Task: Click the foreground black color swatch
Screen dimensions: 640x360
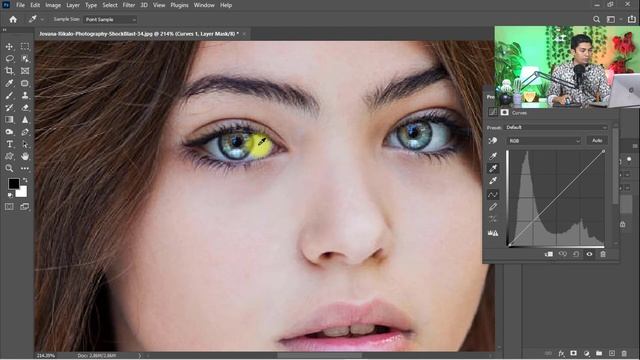Action: [x=13, y=184]
